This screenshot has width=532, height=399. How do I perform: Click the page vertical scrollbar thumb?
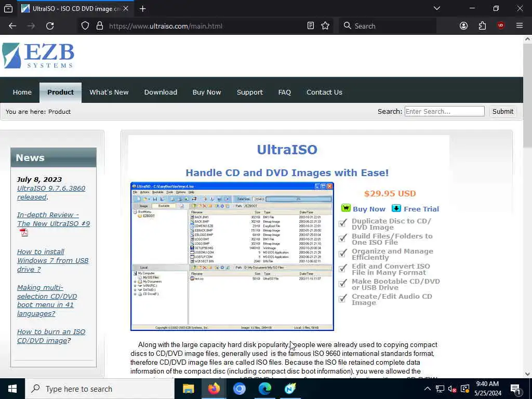pyautogui.click(x=527, y=95)
